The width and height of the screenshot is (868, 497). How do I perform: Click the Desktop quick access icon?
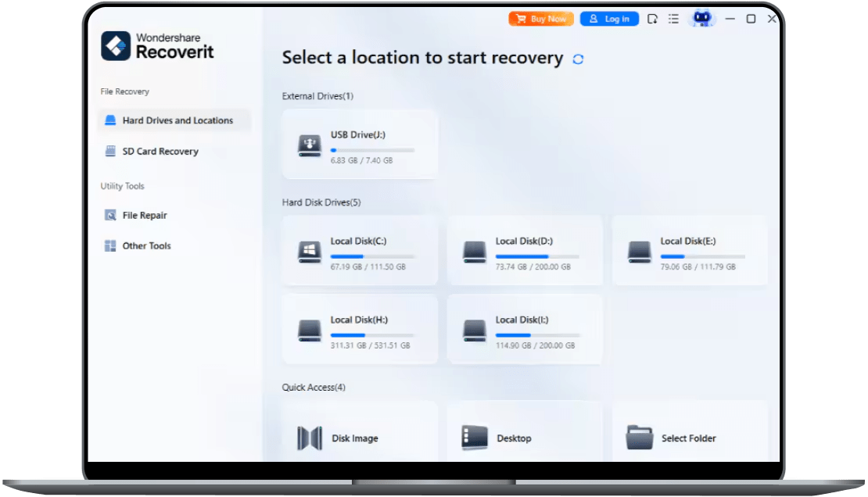[x=475, y=438]
